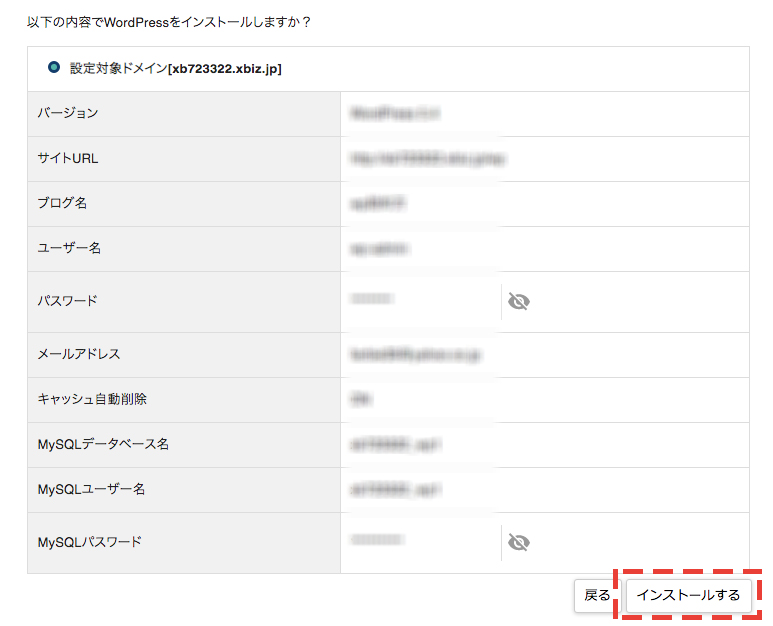
Task: Click the blurred サイトURL value
Action: pyautogui.click(x=427, y=158)
